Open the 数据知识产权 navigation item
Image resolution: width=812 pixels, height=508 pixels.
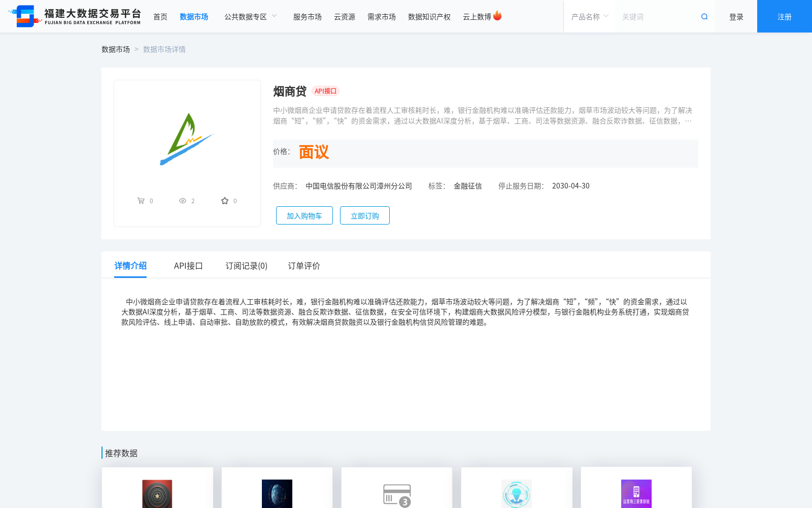click(x=429, y=17)
